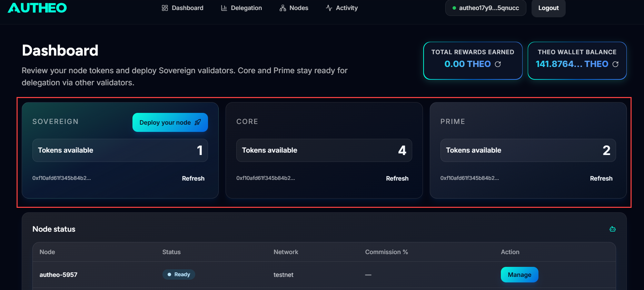Click the green connection status dot by wallet address
This screenshot has height=290, width=644.
(x=454, y=8)
